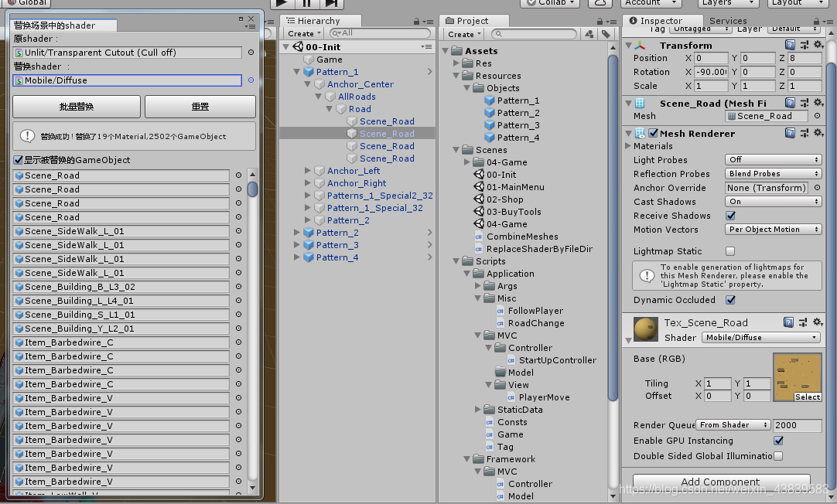Click Select on the Base texture
Screen dimensions: 837x504
(x=807, y=397)
